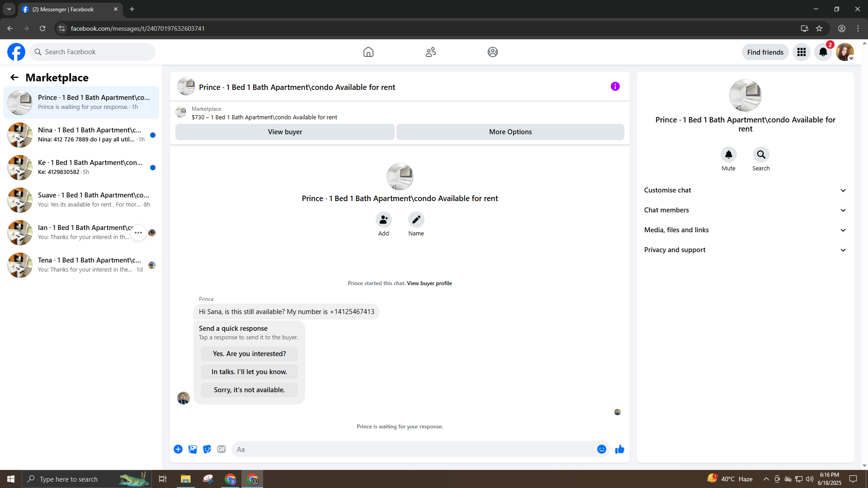
Task: Send quick reply 'Sorry, it's not available.'
Action: click(250, 390)
